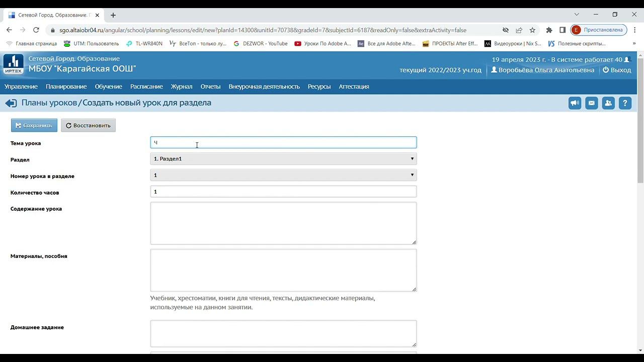The width and height of the screenshot is (644, 362).
Task: Click the текущий 2022/2023 уч.год text
Action: pos(440,70)
